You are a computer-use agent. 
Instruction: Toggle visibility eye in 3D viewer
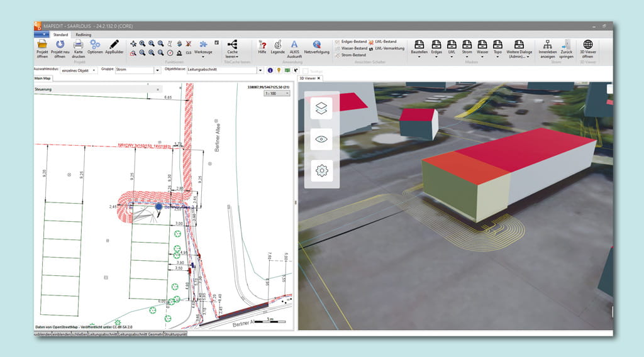(x=321, y=140)
